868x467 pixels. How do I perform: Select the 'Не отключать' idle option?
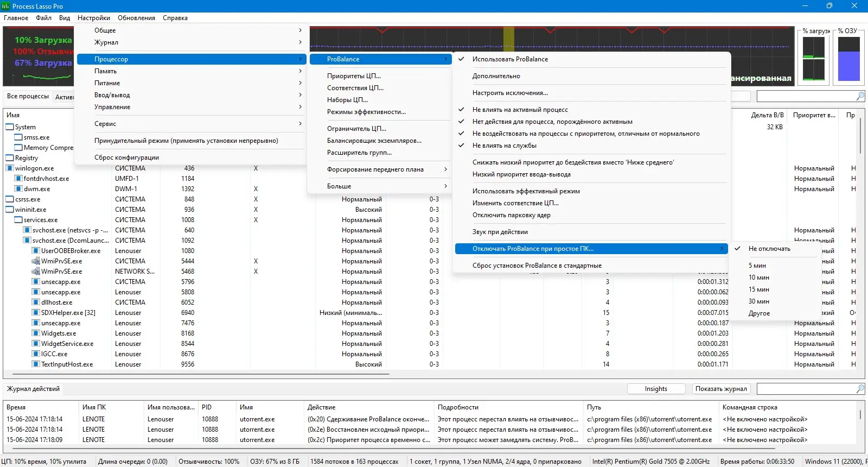point(776,249)
